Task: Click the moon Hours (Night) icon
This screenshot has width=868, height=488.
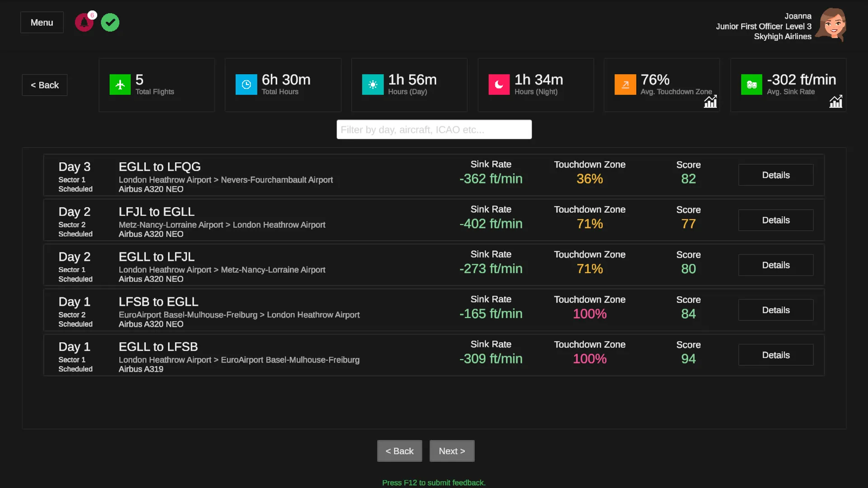Action: 499,84
